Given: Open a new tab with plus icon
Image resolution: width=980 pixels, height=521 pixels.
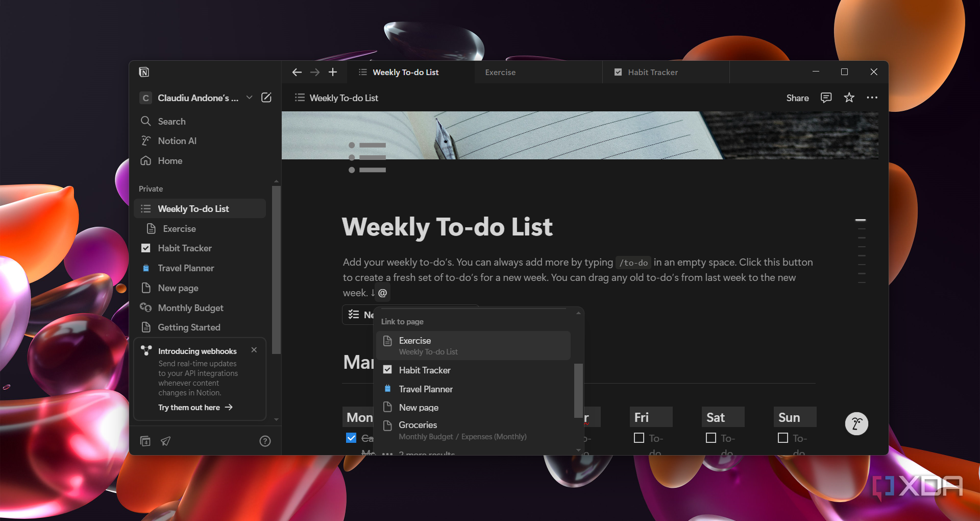Looking at the screenshot, I should [x=333, y=73].
